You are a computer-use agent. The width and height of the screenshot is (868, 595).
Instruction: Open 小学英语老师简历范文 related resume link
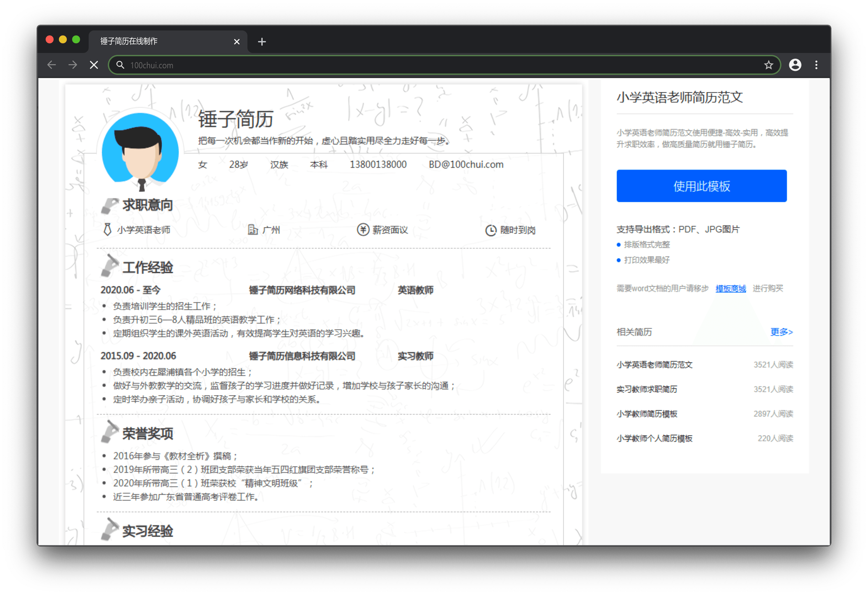tap(654, 365)
